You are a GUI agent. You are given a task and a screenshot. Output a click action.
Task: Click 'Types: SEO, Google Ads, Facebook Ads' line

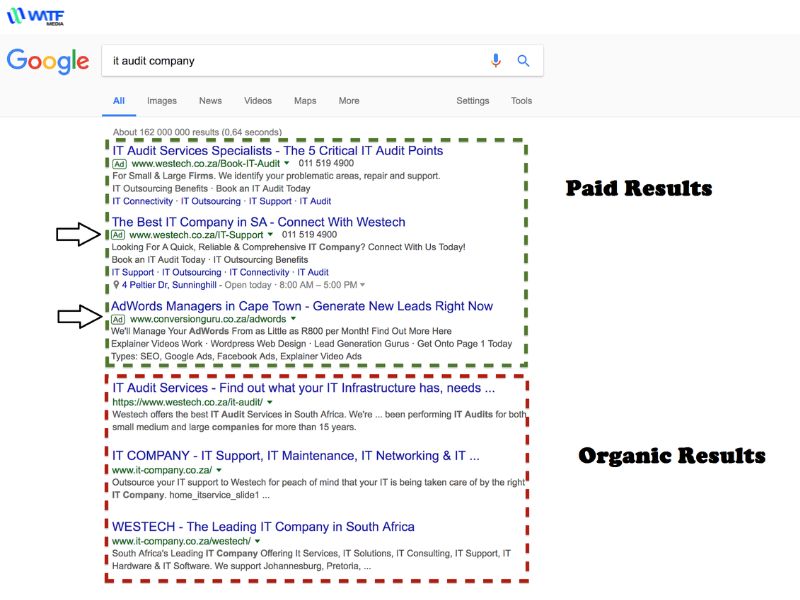(237, 356)
